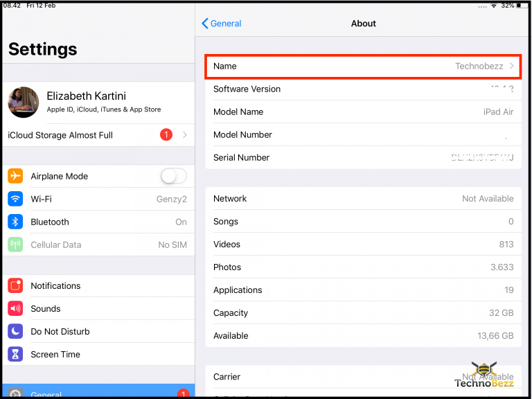Tap iCloud Storage Almost Full label
The height and width of the screenshot is (399, 532).
point(60,135)
